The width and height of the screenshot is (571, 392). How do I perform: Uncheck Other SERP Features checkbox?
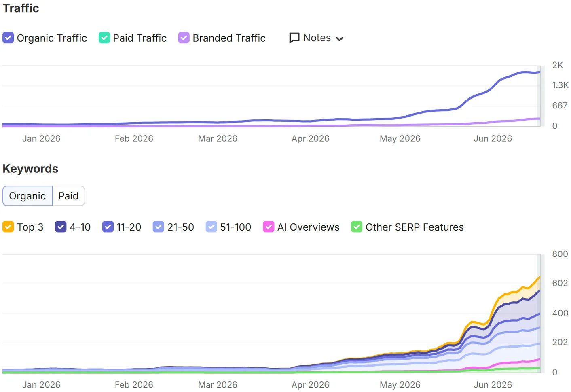click(357, 227)
